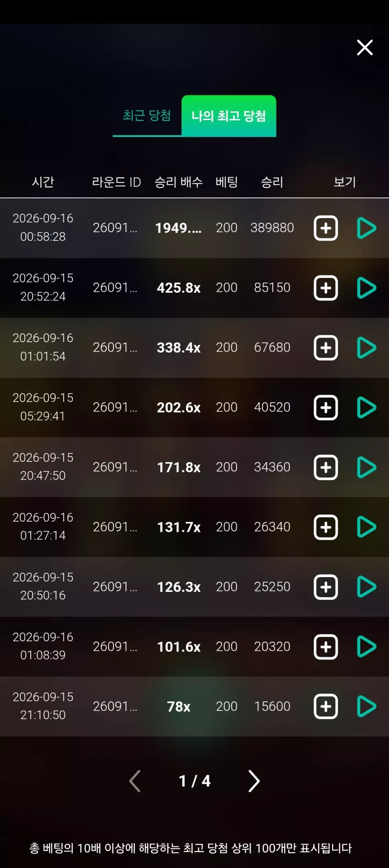Play replay for the 1949x win
The height and width of the screenshot is (868, 389).
click(366, 228)
